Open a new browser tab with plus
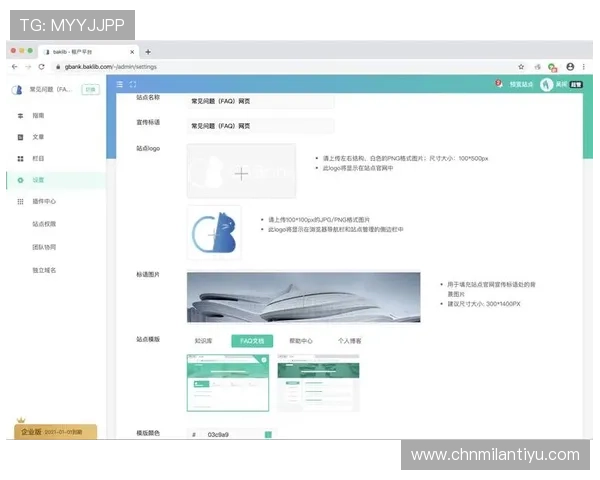This screenshot has width=600, height=480. 148,52
